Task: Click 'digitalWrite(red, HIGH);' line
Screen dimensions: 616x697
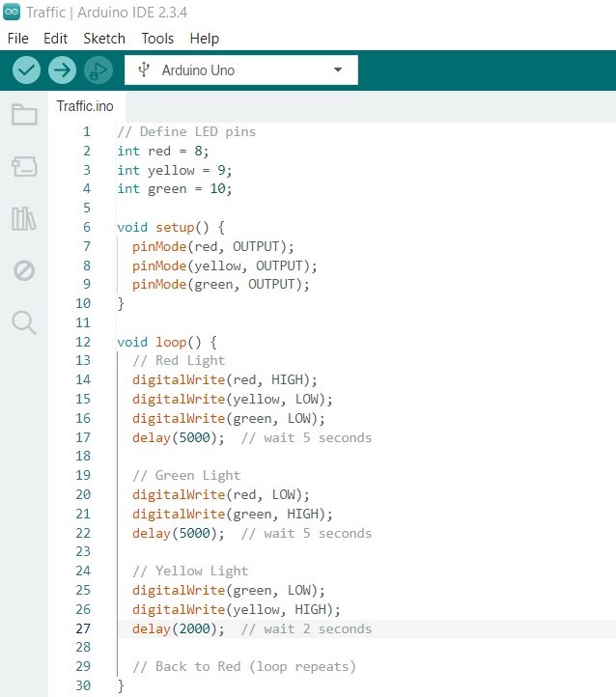Action: click(x=224, y=379)
